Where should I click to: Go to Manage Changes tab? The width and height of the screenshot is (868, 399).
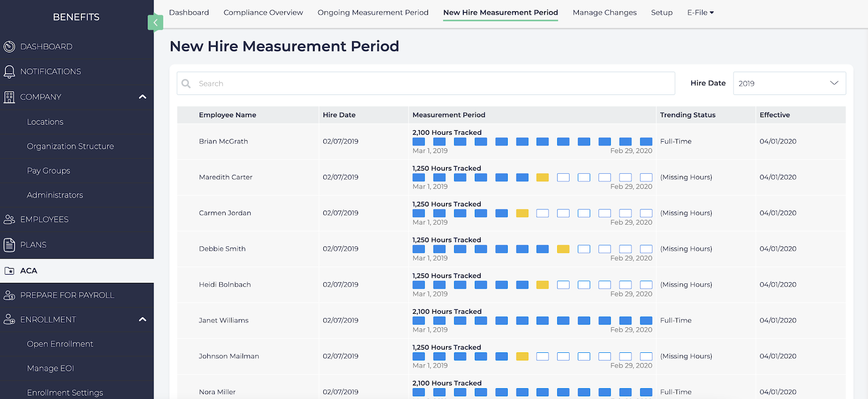(604, 12)
